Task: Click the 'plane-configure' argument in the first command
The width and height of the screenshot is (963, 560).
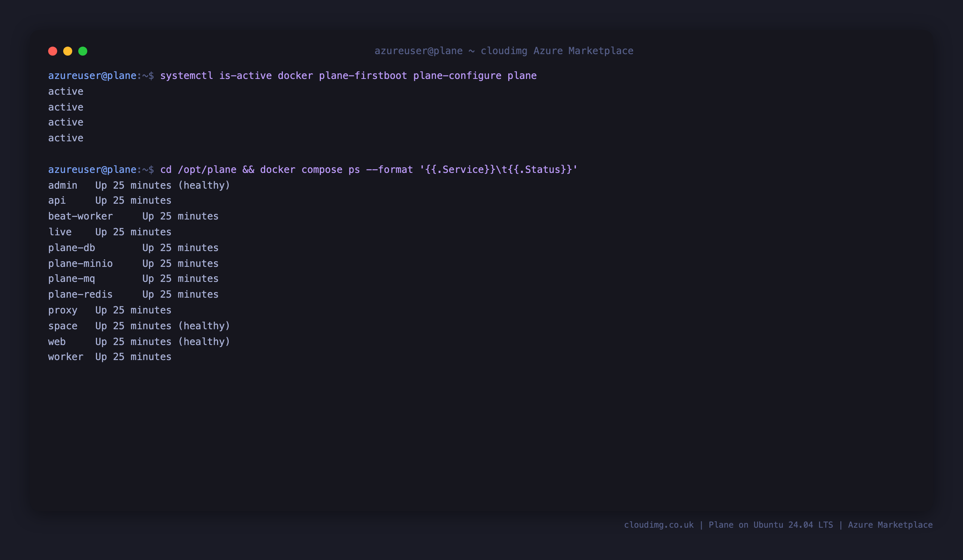Action: (457, 76)
